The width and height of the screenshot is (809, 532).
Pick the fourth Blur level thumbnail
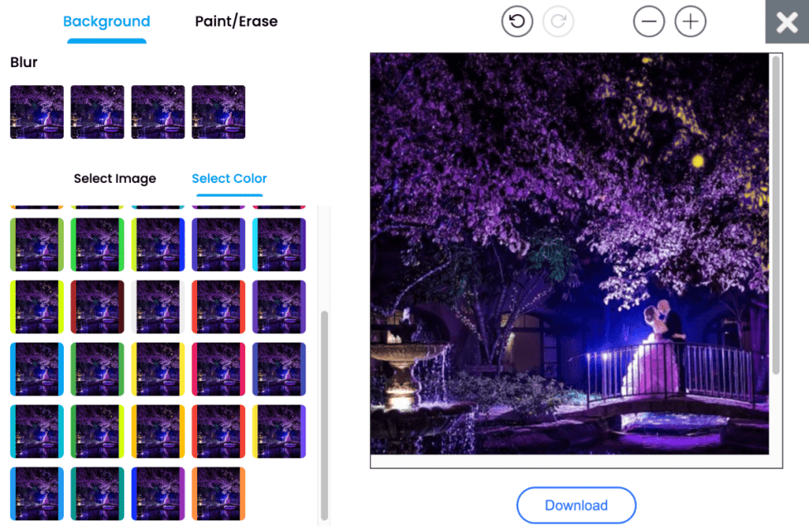coord(218,112)
